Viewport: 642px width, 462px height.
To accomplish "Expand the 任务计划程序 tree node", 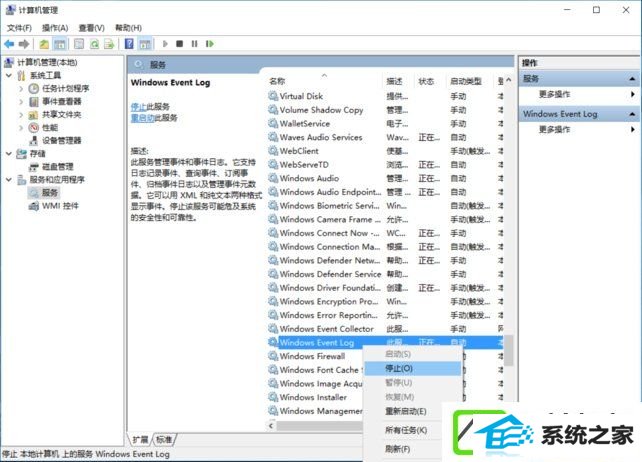I will coord(21,88).
